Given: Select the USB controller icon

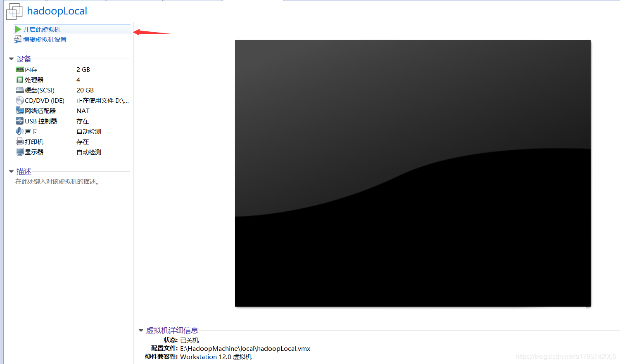Looking at the screenshot, I should coord(19,121).
